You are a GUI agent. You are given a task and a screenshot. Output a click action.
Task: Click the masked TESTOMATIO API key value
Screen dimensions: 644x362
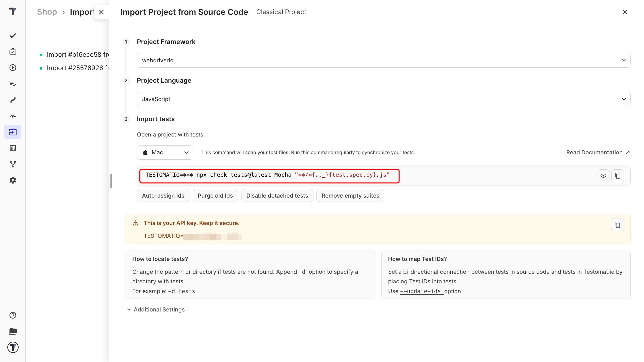(x=212, y=236)
